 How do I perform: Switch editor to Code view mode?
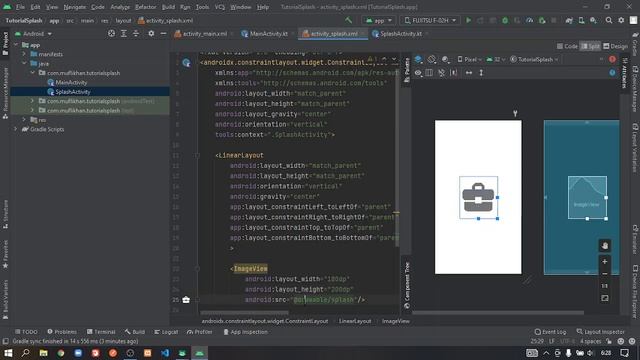(x=567, y=46)
